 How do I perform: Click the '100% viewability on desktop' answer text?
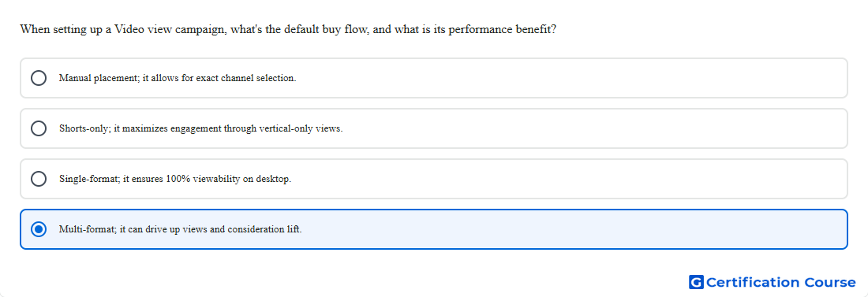pos(228,179)
